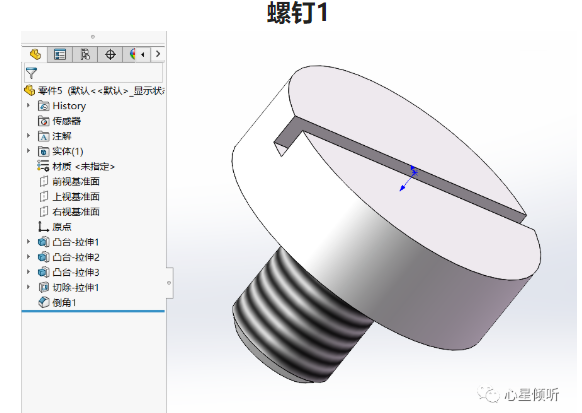Viewport: 582px width, 413px height.
Task: Select the 原点 origin label
Action: (x=62, y=227)
